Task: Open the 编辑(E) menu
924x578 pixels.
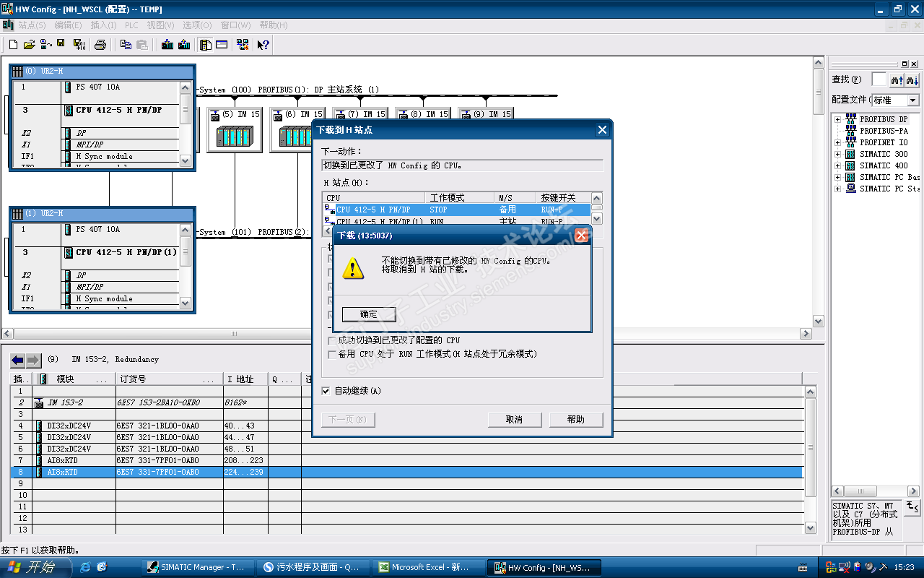Action: point(69,25)
